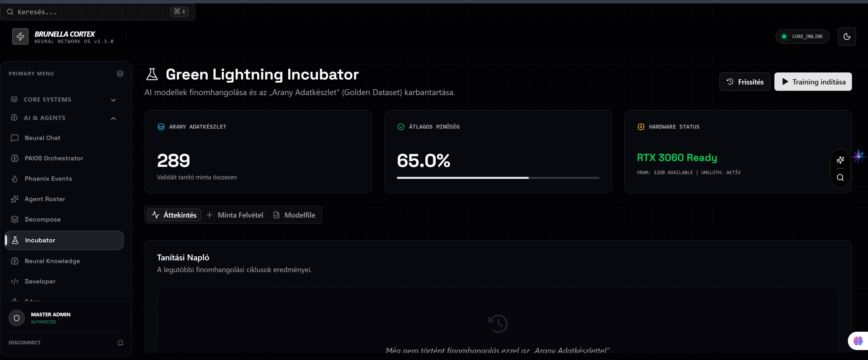Click the colorful brain icon at corner
This screenshot has height=360, width=868.
click(x=858, y=341)
